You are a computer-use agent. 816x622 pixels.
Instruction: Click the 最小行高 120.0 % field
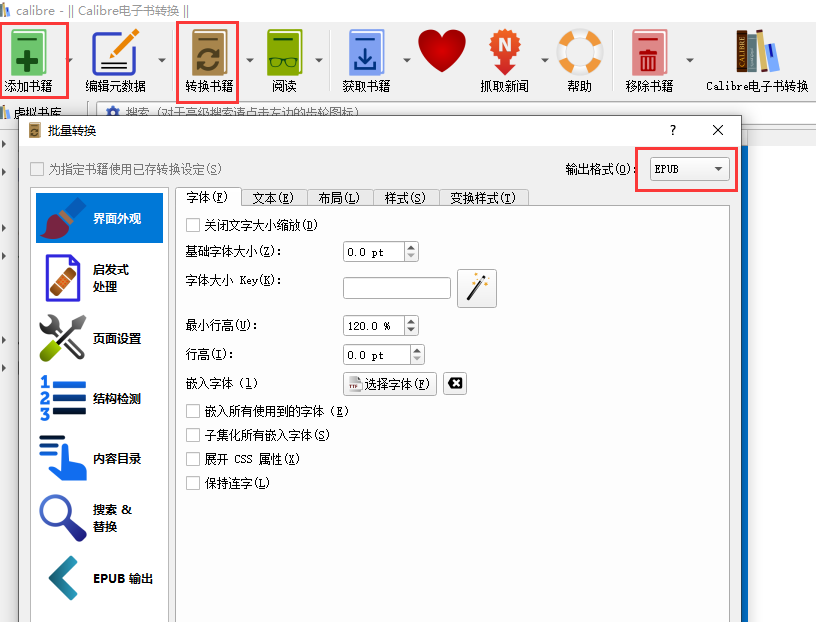(x=374, y=326)
